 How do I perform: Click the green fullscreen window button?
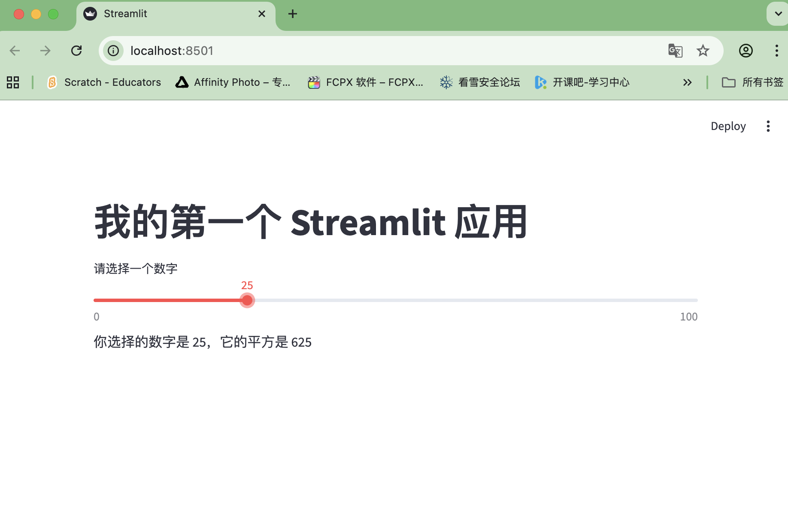click(x=53, y=14)
